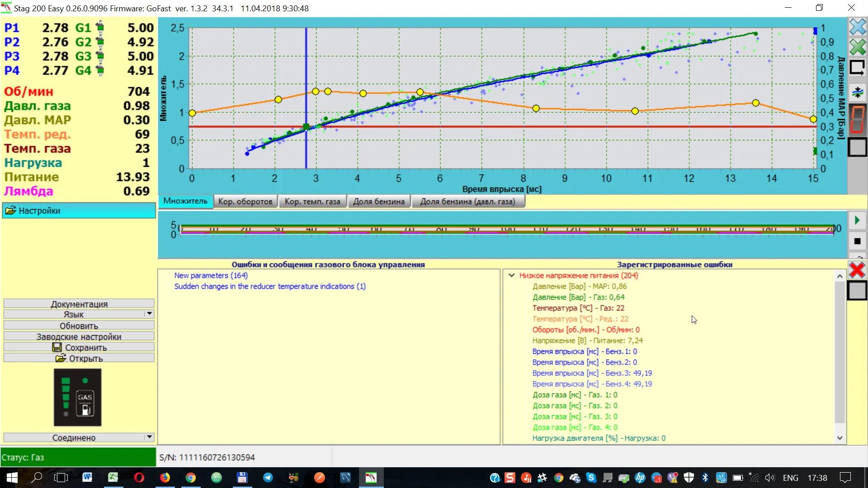Click the G2 gas injector icon
The image size is (868, 488).
click(x=100, y=42)
